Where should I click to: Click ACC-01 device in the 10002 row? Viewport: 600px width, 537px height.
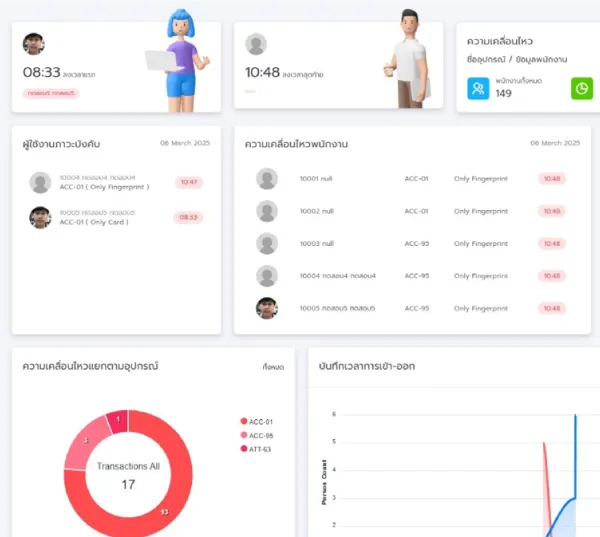coord(416,211)
